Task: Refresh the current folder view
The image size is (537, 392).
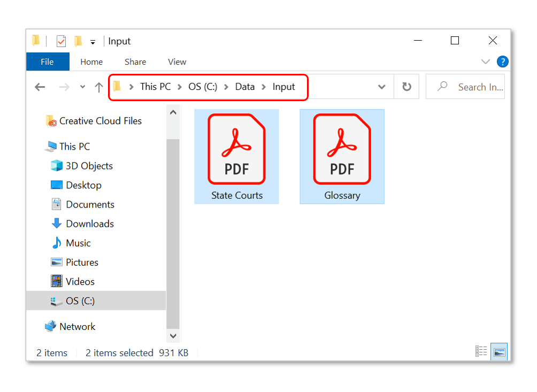Action: click(x=406, y=87)
